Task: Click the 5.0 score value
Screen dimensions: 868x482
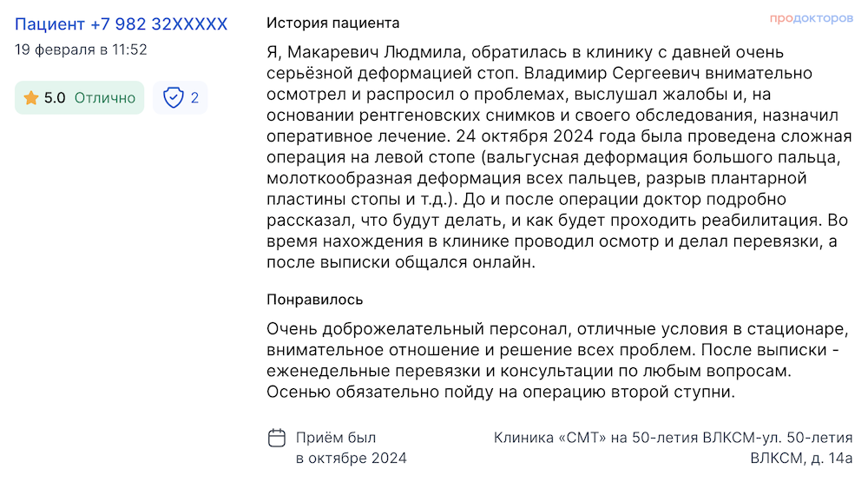Action: coord(55,98)
